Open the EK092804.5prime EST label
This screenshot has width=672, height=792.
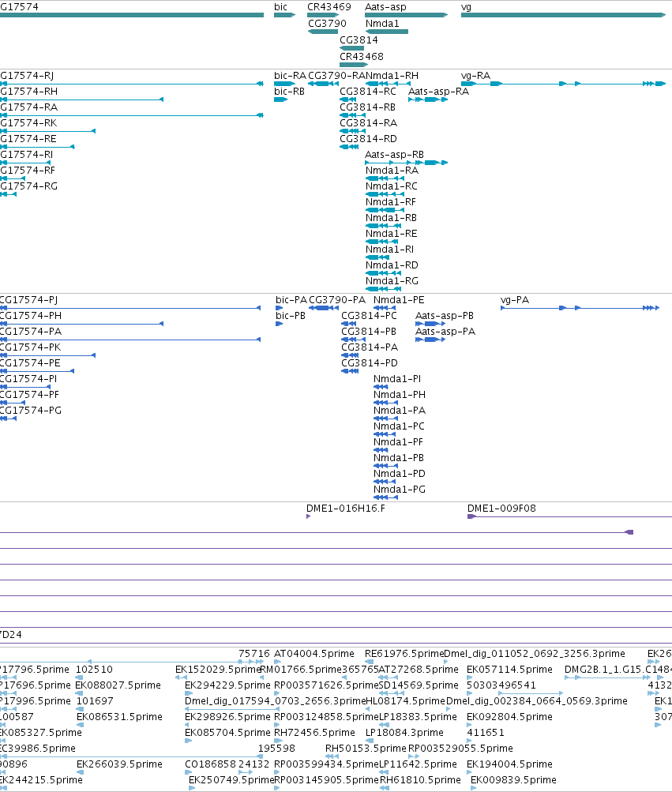[x=509, y=717]
